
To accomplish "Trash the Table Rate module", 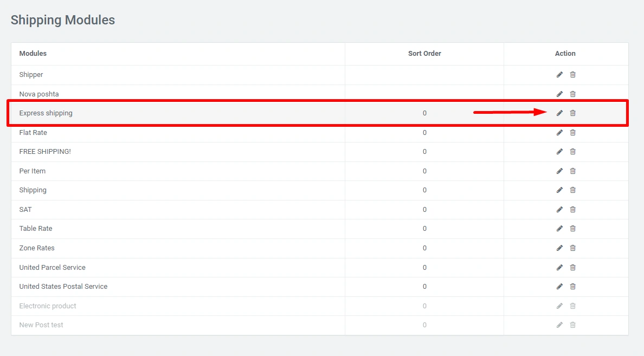I will pyautogui.click(x=572, y=229).
